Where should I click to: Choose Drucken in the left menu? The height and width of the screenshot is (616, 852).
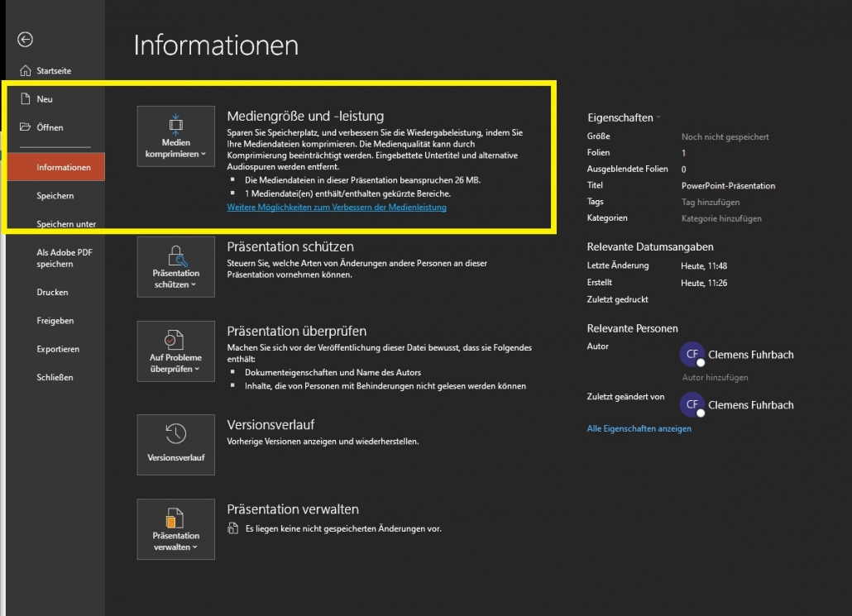click(x=52, y=293)
